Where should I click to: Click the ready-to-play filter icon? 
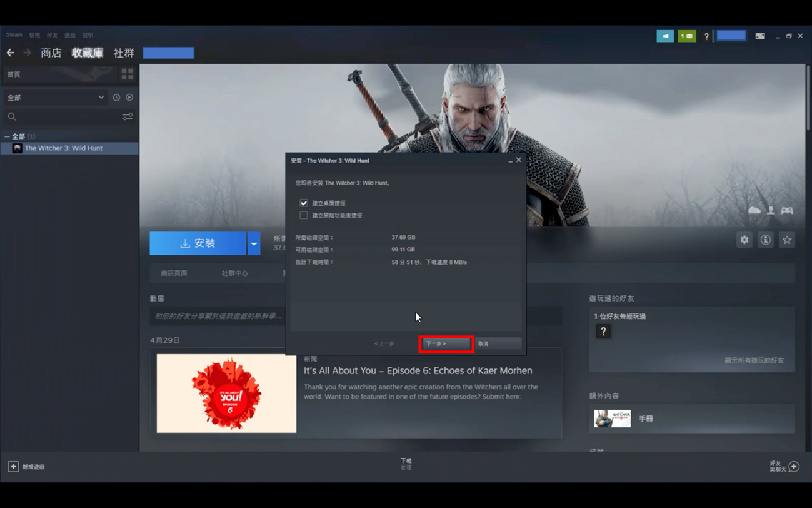pos(129,98)
